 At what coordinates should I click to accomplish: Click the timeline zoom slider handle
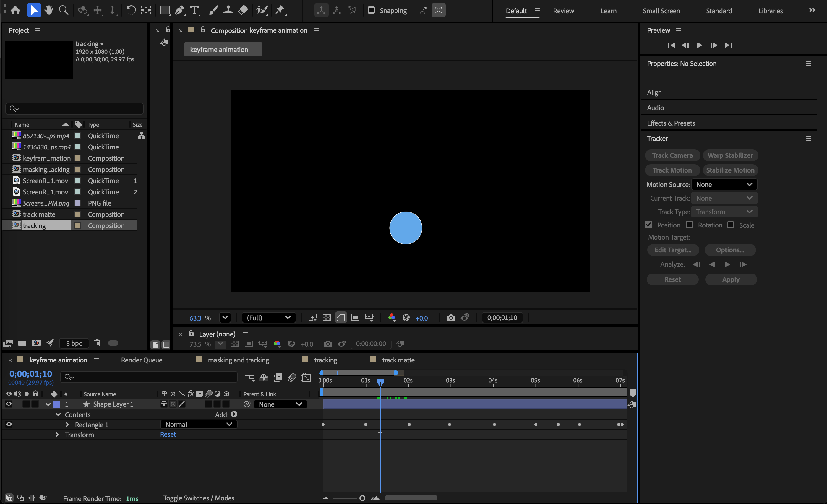pos(362,498)
